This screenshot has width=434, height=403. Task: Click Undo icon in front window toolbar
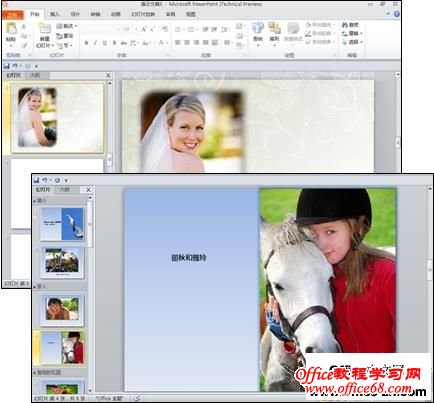(x=45, y=180)
